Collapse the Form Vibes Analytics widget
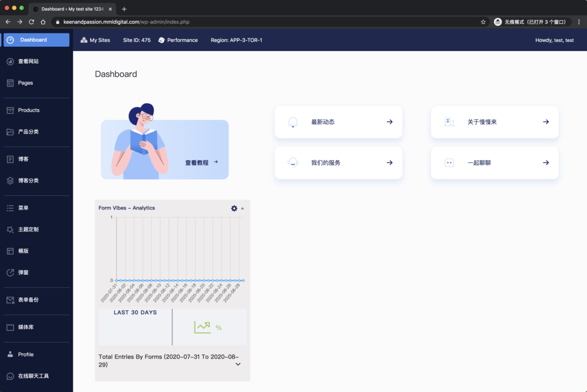587x392 pixels. coord(243,208)
